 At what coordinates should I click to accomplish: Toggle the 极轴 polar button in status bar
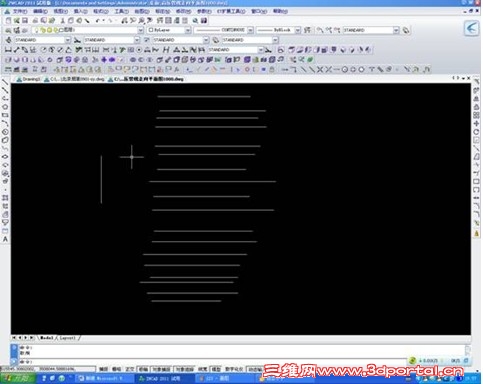point(143,369)
